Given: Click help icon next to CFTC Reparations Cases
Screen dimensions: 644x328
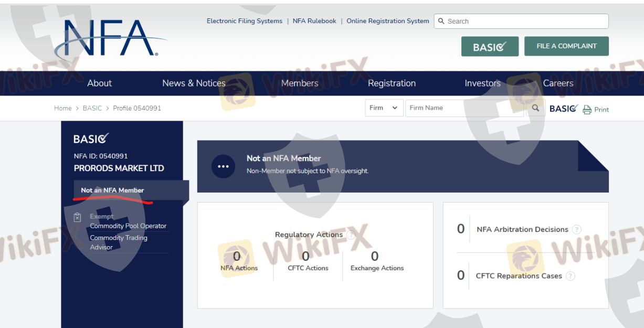Looking at the screenshot, I should (x=571, y=276).
